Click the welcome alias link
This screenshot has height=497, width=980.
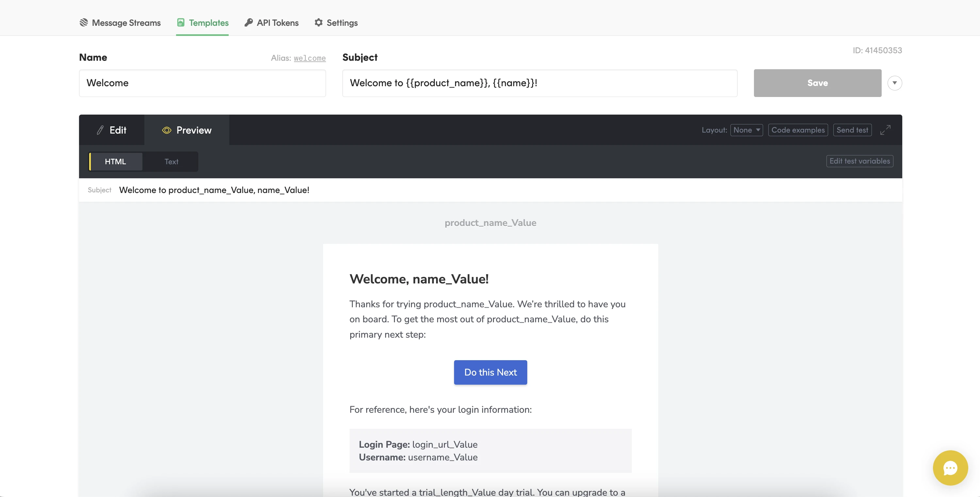click(x=310, y=58)
